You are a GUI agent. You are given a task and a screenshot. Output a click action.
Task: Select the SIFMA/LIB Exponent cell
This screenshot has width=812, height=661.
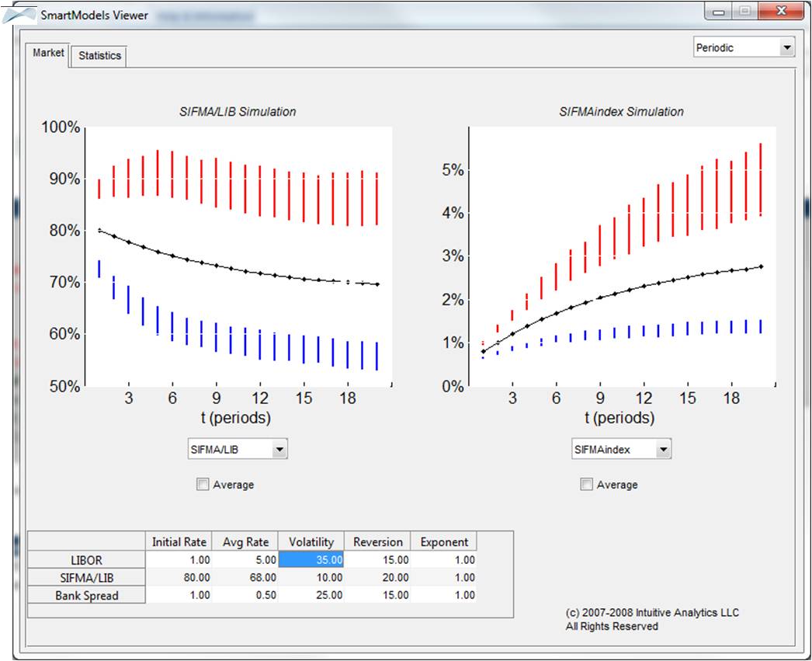[443, 577]
